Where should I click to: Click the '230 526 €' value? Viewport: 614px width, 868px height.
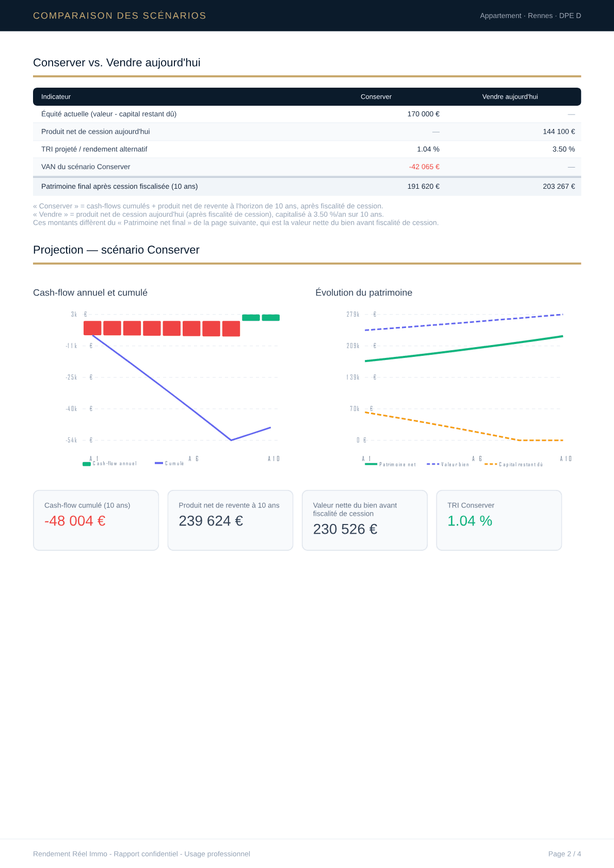345,529
